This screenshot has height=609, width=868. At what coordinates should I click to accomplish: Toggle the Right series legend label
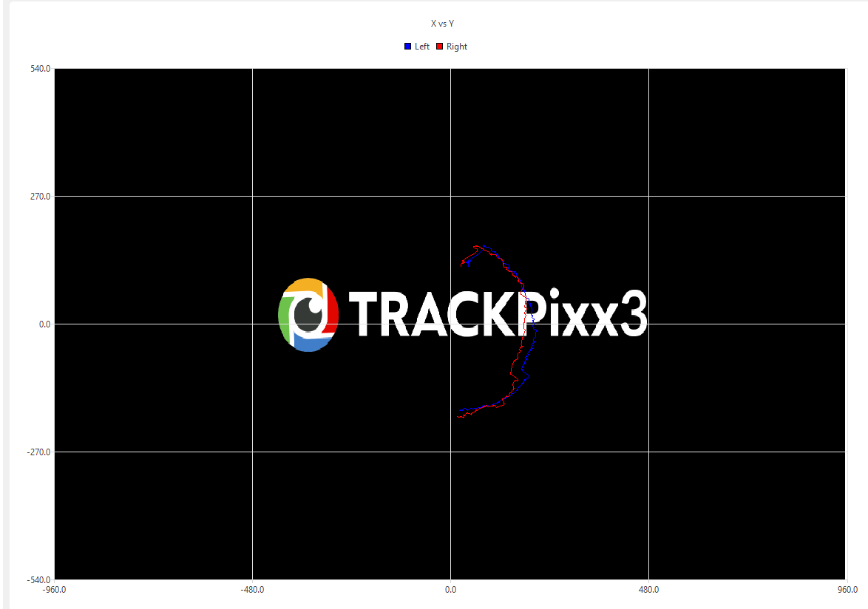[457, 47]
